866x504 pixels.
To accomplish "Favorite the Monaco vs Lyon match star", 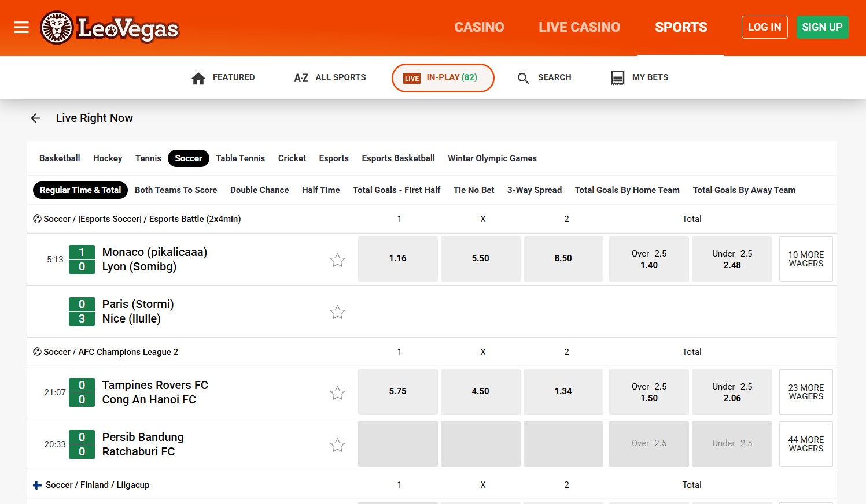I will pos(337,260).
